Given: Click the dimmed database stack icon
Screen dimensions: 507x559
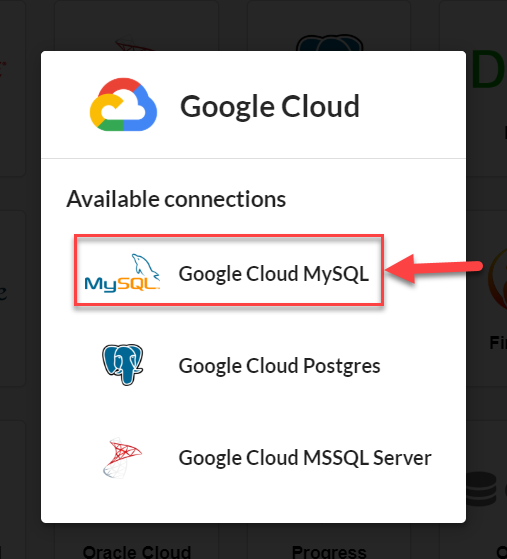Looking at the screenshot, I should click(x=481, y=489).
